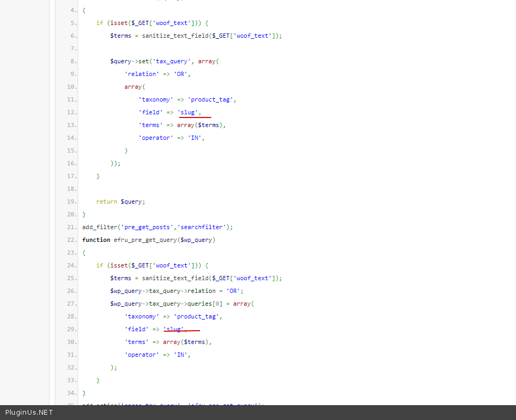
Task: Click the return keyword on line 19
Action: pyautogui.click(x=106, y=201)
